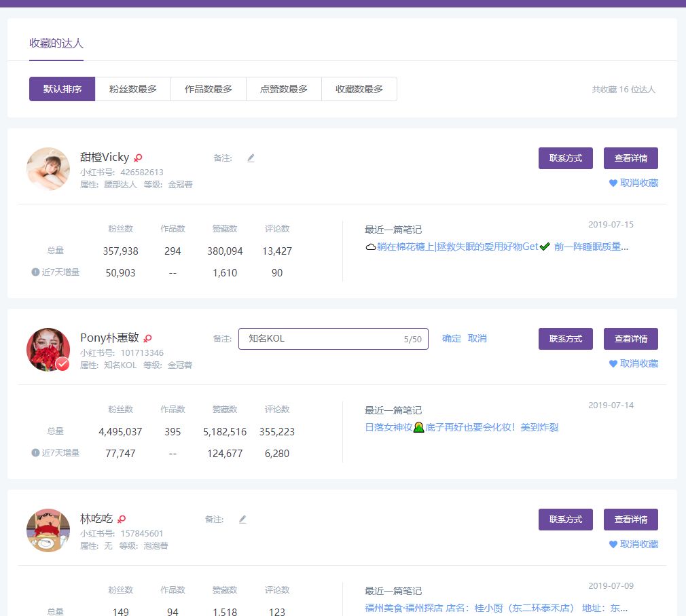This screenshot has height=616, width=686.
Task: Focus the 知名KOL remark input field
Action: point(333,339)
